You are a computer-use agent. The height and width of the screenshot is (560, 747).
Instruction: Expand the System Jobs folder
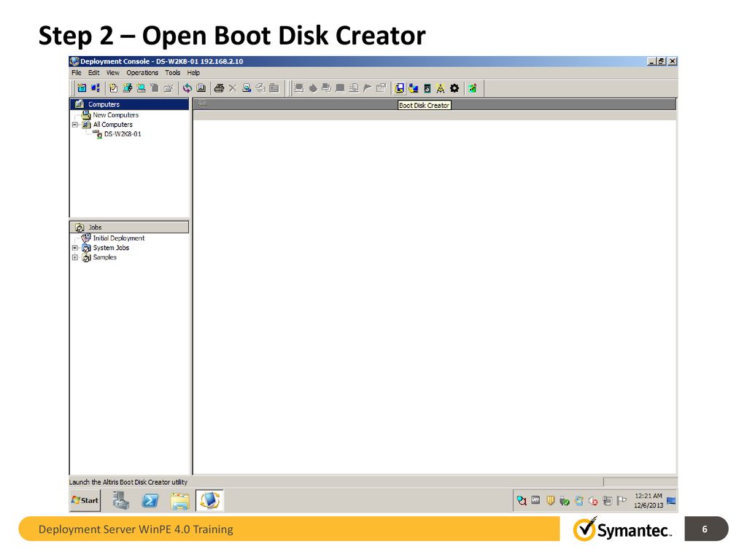point(75,248)
